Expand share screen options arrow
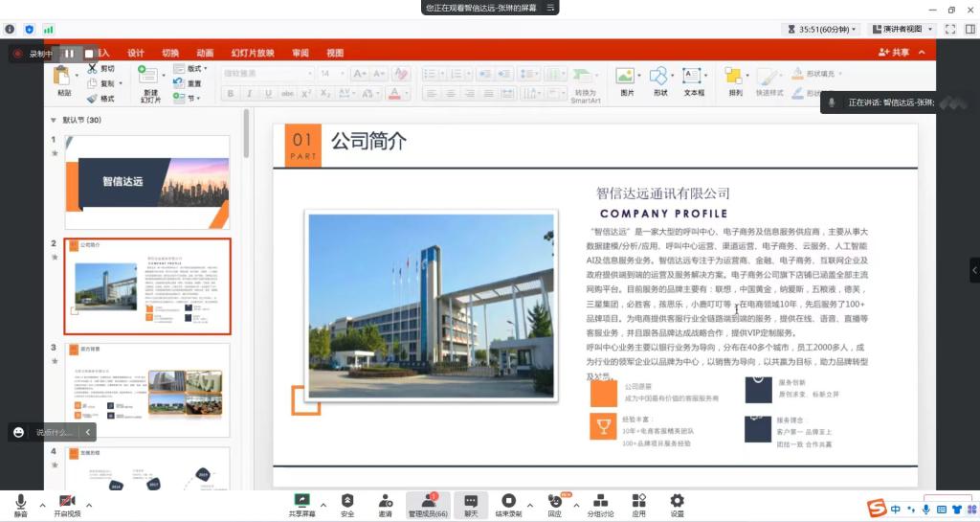980x522 pixels. point(323,505)
